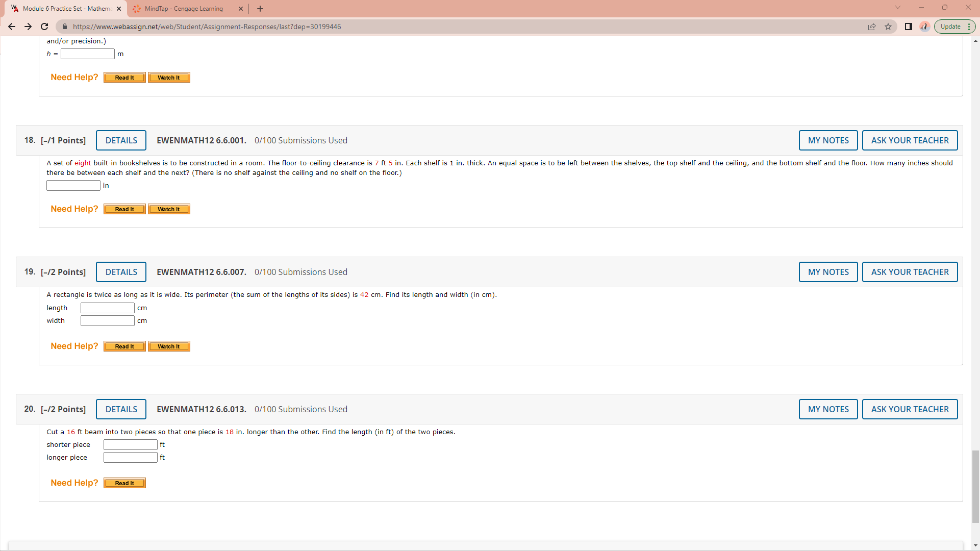This screenshot has width=980, height=551.
Task: Click Watch It for question 18
Action: (169, 209)
